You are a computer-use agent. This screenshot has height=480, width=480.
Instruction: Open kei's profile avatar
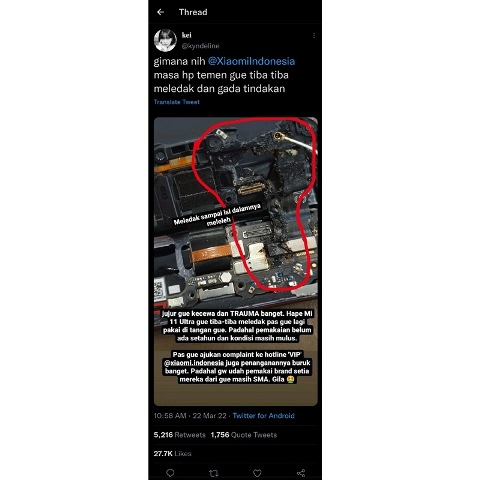(x=165, y=40)
